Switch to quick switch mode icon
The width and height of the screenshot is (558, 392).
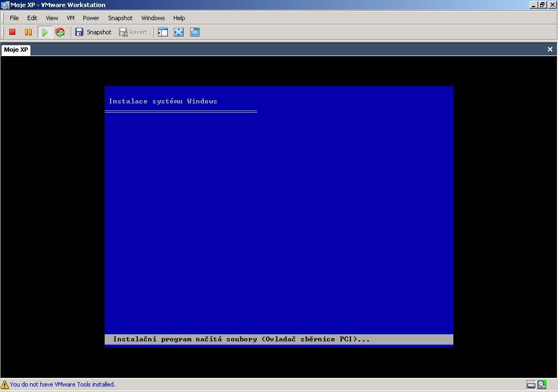(x=195, y=32)
